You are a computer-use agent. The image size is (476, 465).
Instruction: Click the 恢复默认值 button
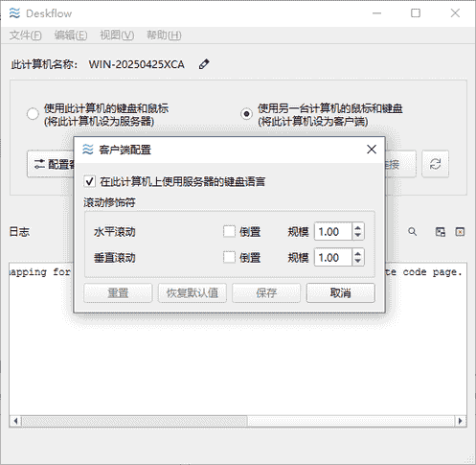pos(193,292)
